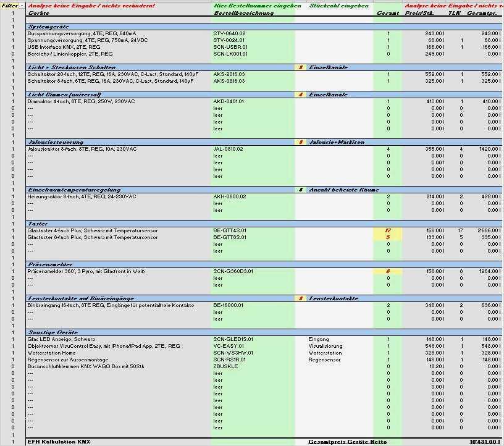Select order number cell STV-0640.02
The image size is (504, 446).
click(253, 33)
